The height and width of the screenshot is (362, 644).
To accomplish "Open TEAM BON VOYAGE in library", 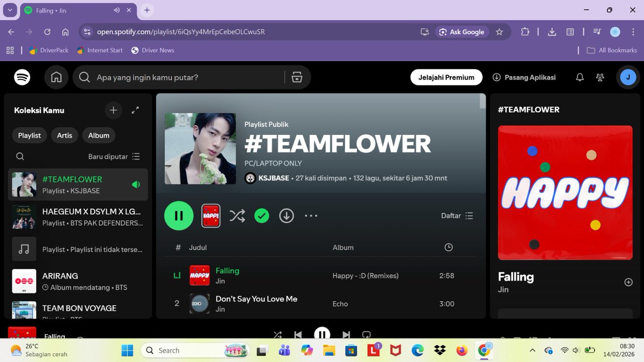I will click(78, 308).
